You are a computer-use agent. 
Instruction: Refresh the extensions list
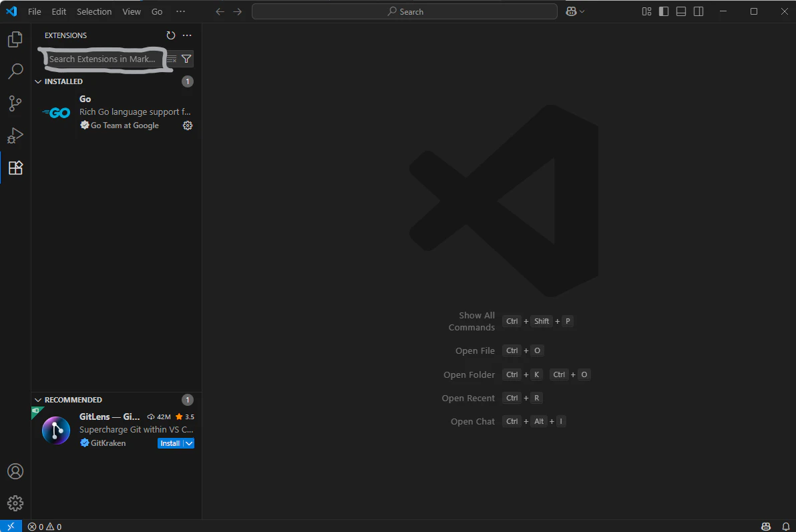(x=170, y=35)
